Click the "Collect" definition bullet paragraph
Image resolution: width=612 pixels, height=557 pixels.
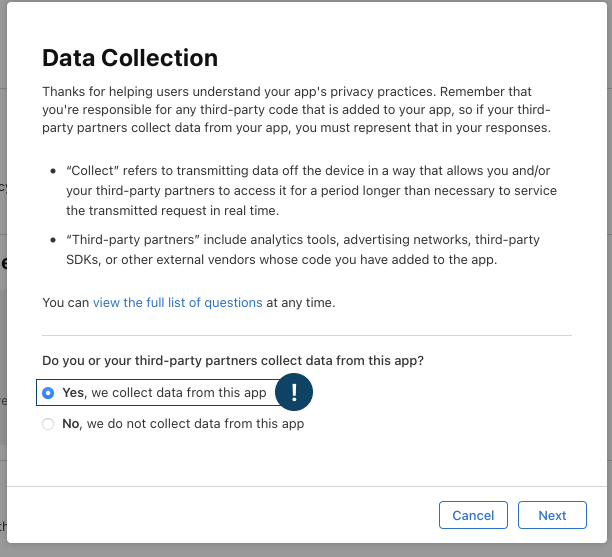[x=311, y=190]
